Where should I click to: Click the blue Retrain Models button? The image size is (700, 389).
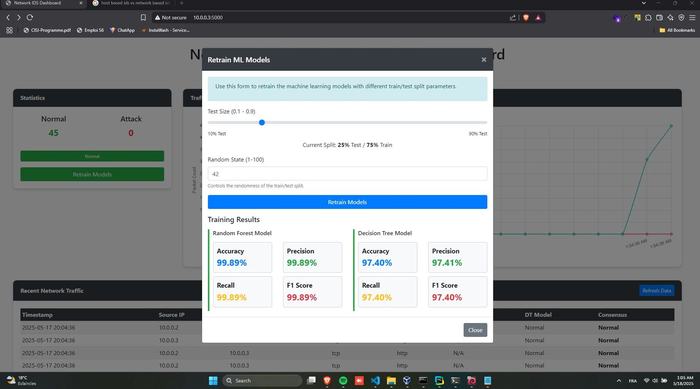point(347,202)
